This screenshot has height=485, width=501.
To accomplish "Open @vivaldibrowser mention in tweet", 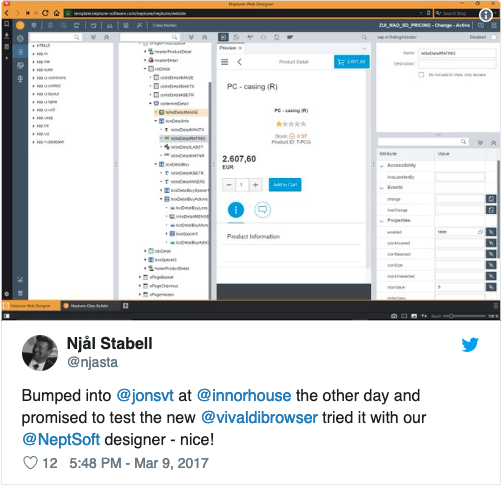I will (x=259, y=417).
